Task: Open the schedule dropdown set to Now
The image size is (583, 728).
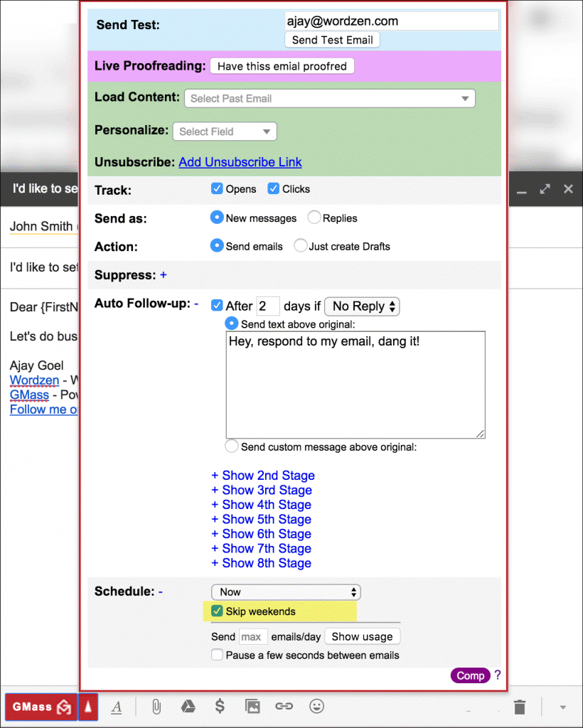Action: (286, 591)
